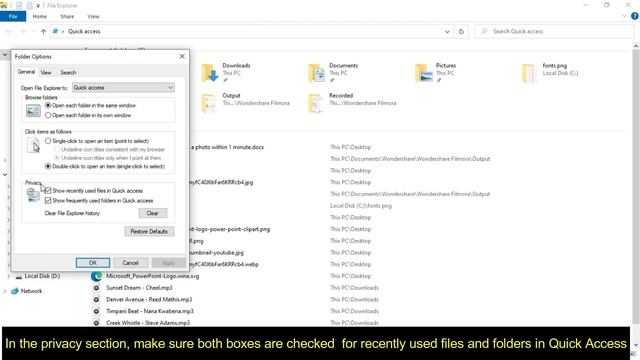Open the Open File Explorer to dropdown
Screen dimensions: 640x360
(x=123, y=87)
